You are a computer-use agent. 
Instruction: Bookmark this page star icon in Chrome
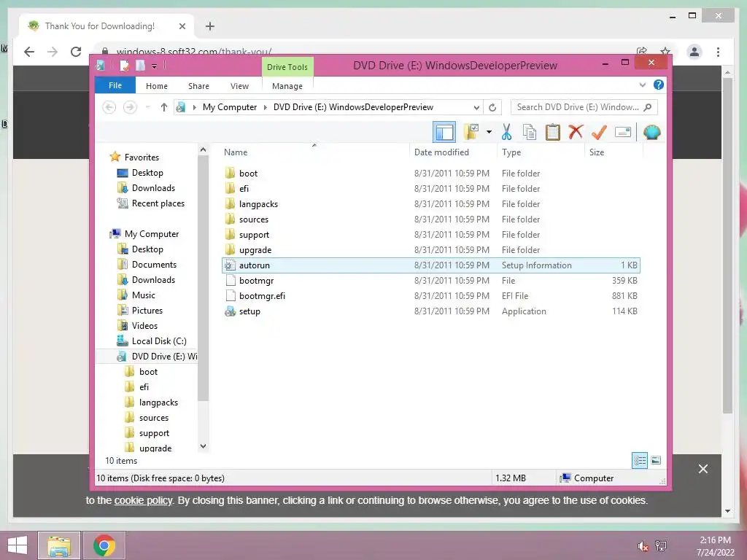tap(665, 51)
